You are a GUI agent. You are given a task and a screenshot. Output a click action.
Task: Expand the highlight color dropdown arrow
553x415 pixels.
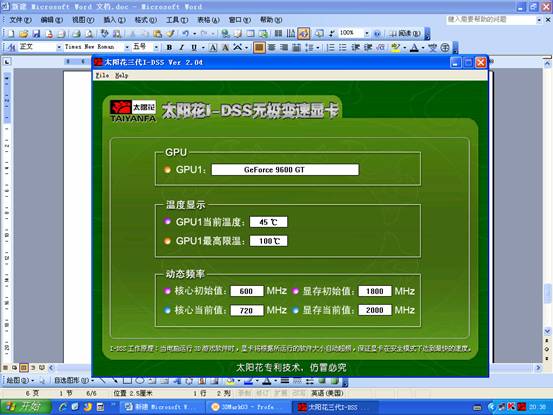405,48
